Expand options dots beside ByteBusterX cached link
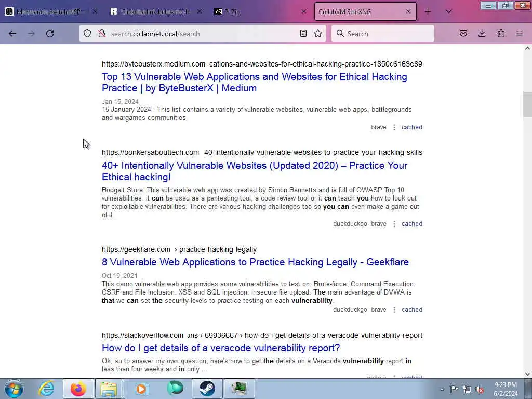 click(x=394, y=127)
